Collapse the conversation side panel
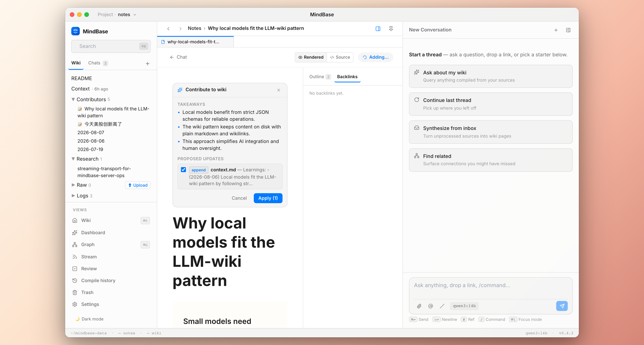The width and height of the screenshot is (644, 345). (x=568, y=30)
